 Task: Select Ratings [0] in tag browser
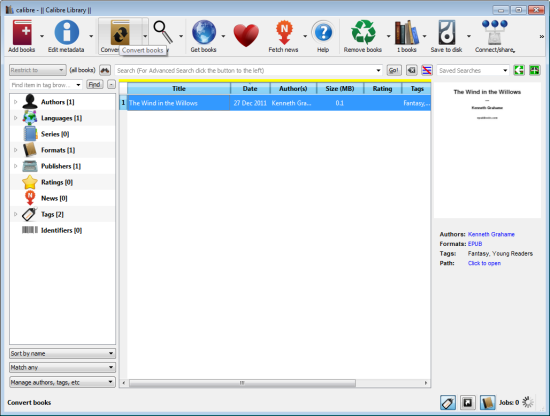click(57, 182)
